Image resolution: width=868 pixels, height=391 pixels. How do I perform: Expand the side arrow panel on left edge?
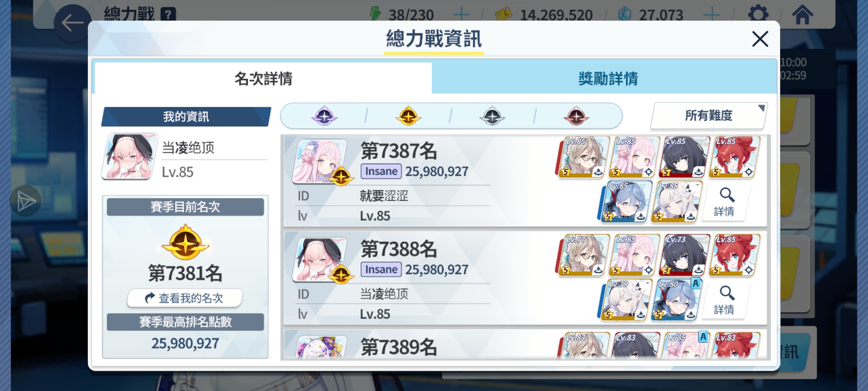(x=25, y=201)
